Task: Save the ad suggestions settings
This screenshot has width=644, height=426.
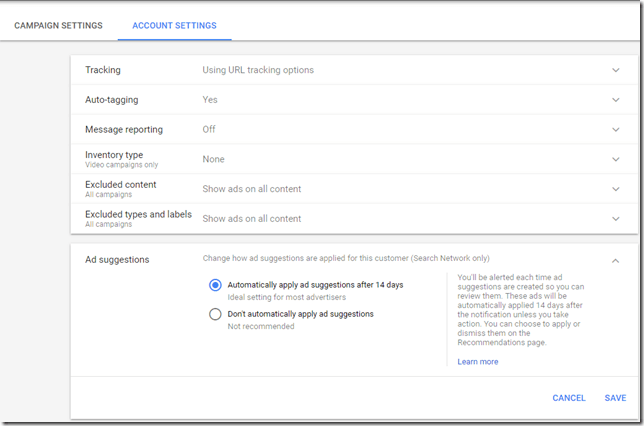Action: coord(615,398)
